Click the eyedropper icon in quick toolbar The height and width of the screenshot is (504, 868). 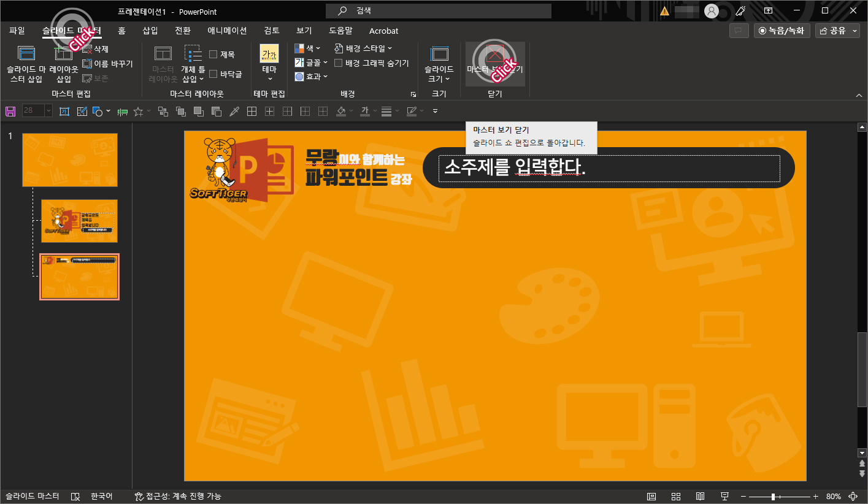coord(234,111)
